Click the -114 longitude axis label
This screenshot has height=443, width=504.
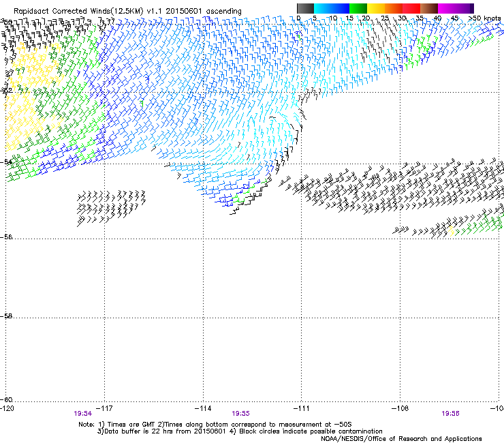pyautogui.click(x=203, y=408)
